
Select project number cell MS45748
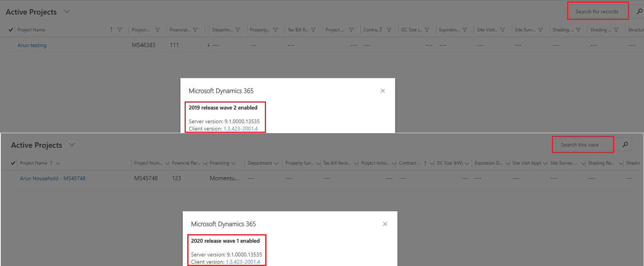point(146,178)
